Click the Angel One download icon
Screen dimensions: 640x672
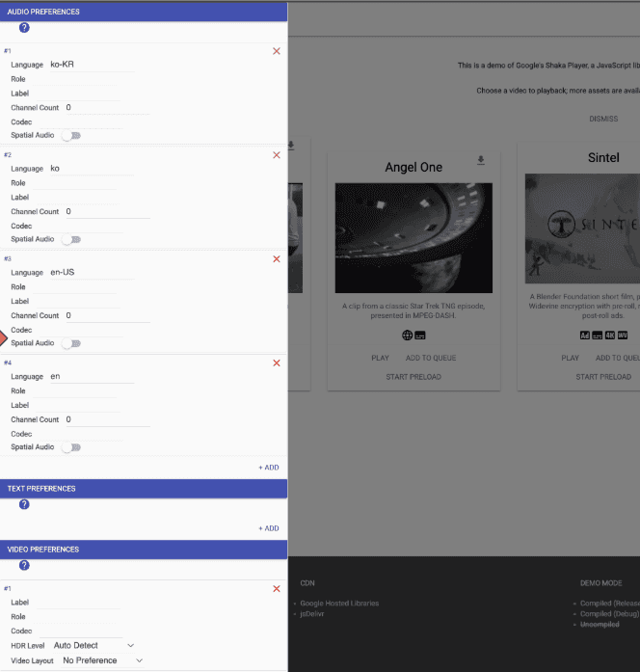pos(481,160)
